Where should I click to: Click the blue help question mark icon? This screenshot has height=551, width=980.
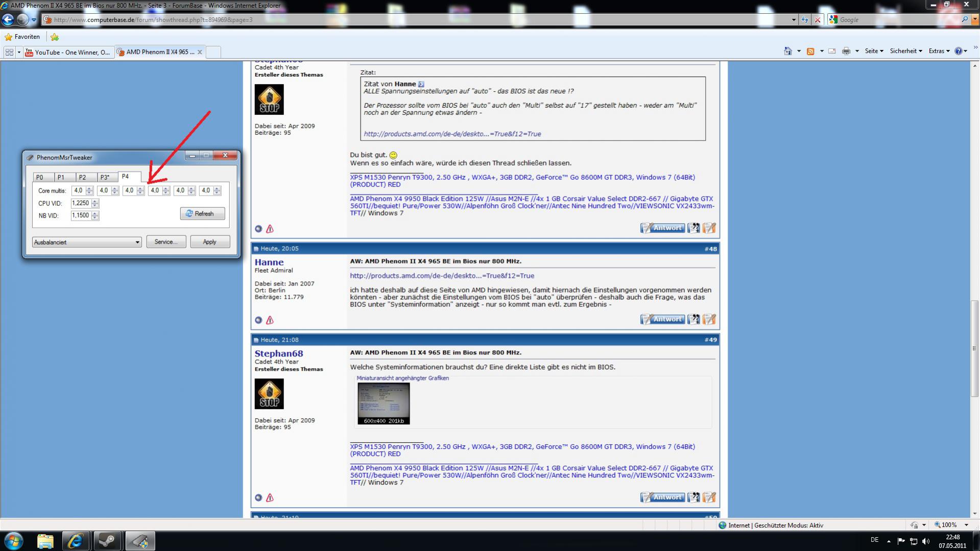pos(958,51)
